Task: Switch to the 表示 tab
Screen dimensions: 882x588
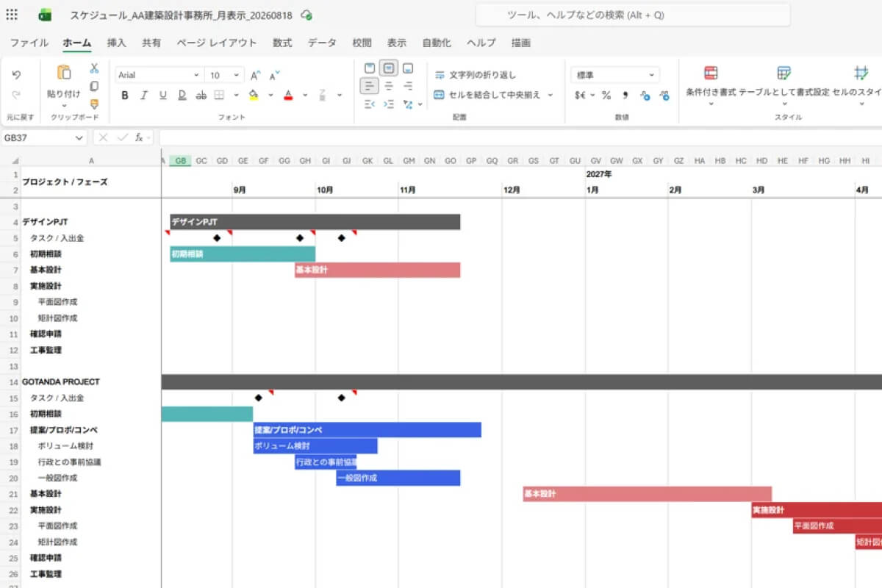Action: [x=397, y=43]
